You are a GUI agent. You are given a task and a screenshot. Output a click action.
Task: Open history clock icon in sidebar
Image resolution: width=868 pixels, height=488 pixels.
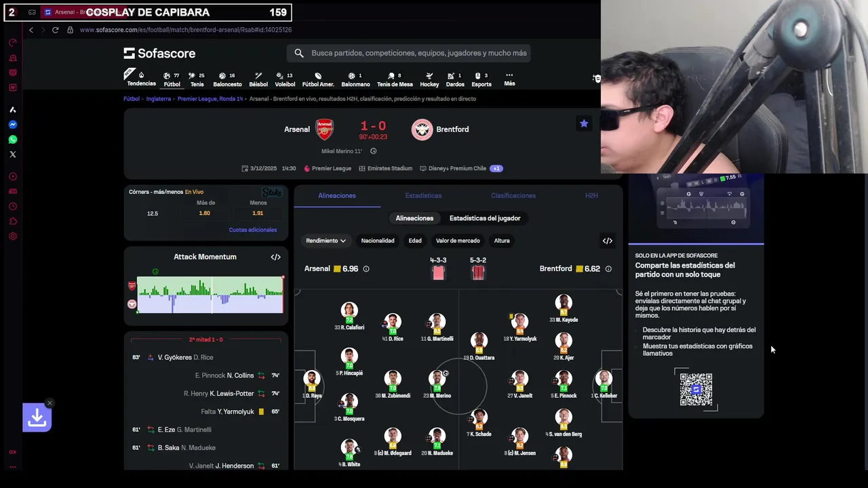coord(12,207)
